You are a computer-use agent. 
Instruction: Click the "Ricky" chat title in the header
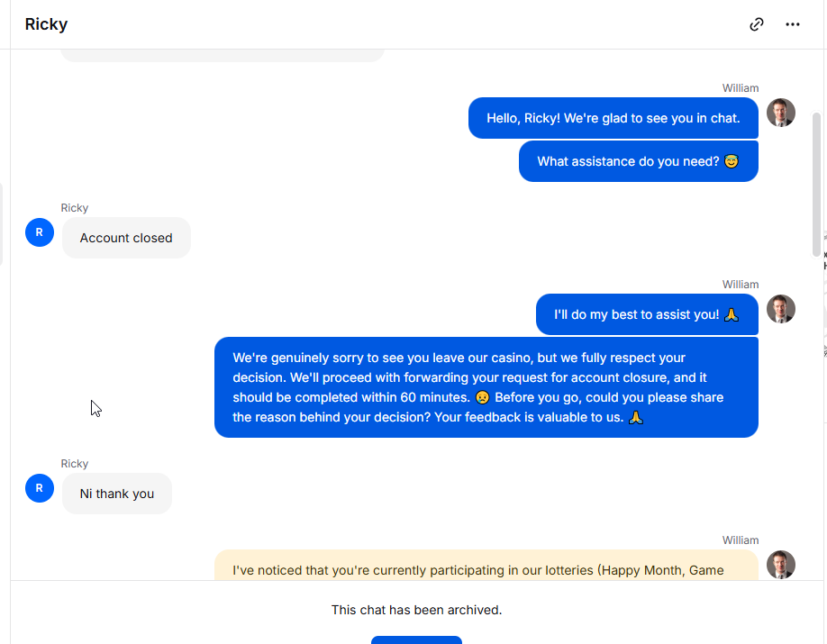[x=47, y=24]
